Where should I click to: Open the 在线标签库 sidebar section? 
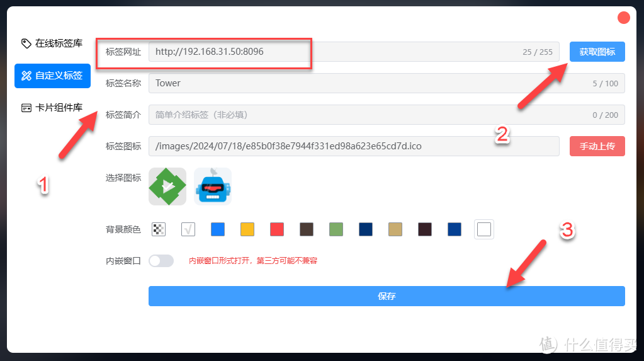tap(52, 43)
